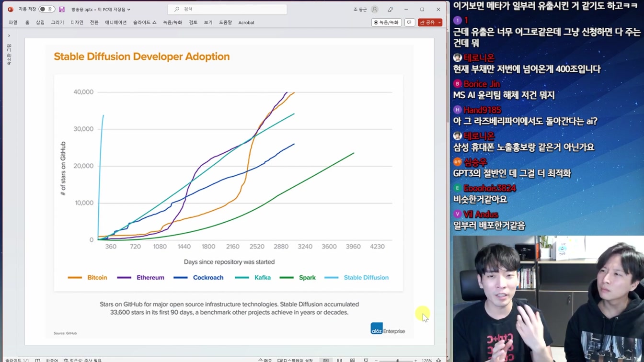This screenshot has height=362, width=644.
Task: Switch to Slide Sorter view icon
Action: point(339,360)
